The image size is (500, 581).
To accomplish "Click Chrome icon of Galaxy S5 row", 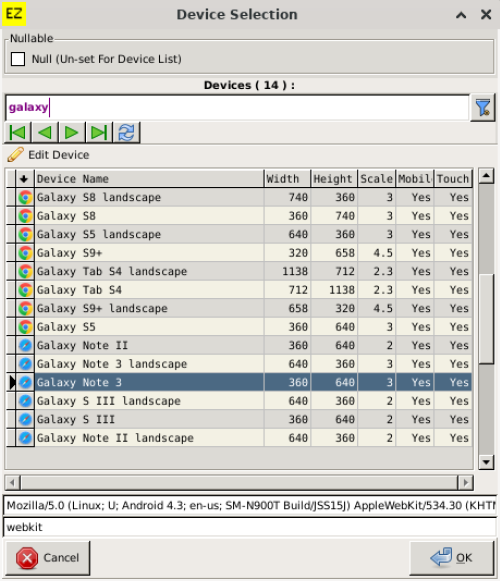I will 25,327.
